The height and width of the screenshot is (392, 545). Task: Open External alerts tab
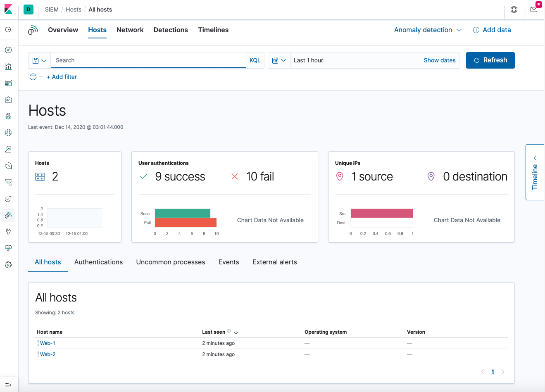275,262
